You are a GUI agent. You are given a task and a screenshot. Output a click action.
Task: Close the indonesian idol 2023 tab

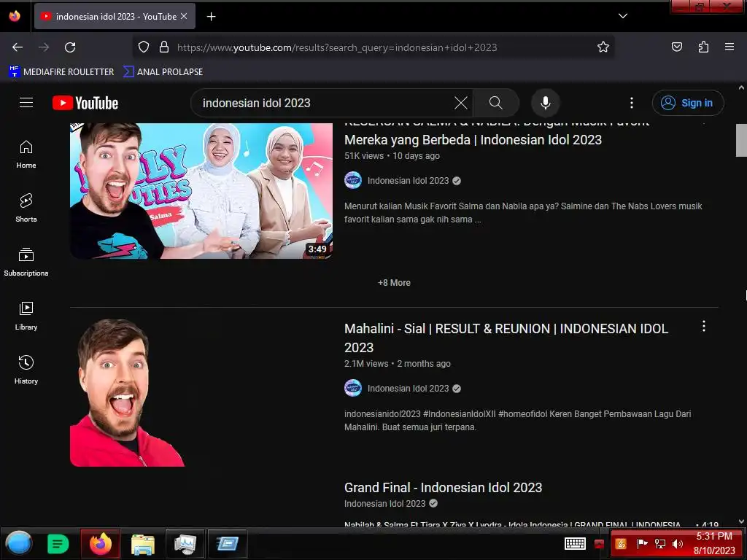(x=184, y=16)
